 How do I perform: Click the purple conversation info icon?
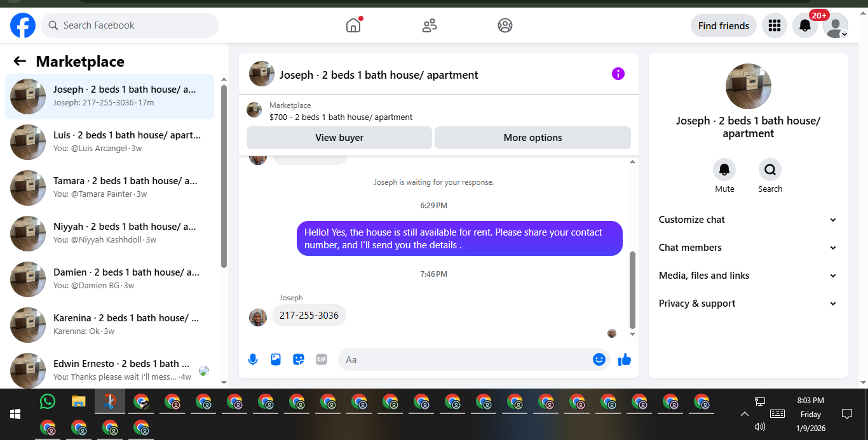tap(618, 74)
